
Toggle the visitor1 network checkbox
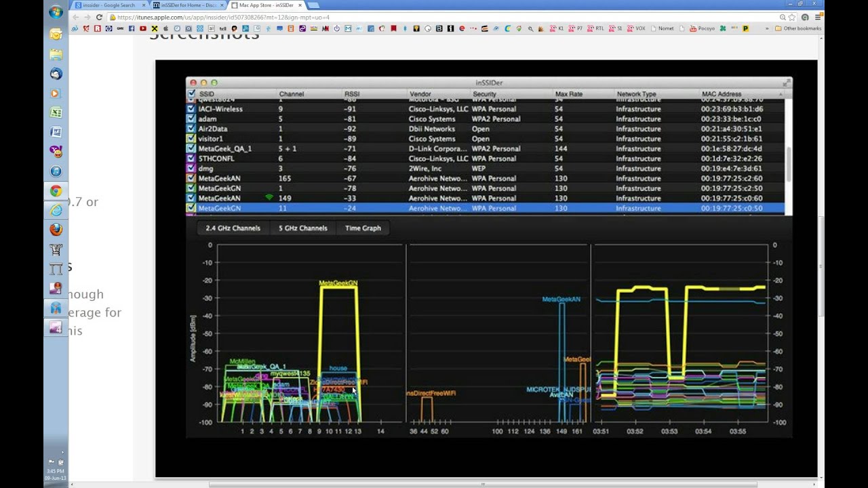(x=191, y=138)
